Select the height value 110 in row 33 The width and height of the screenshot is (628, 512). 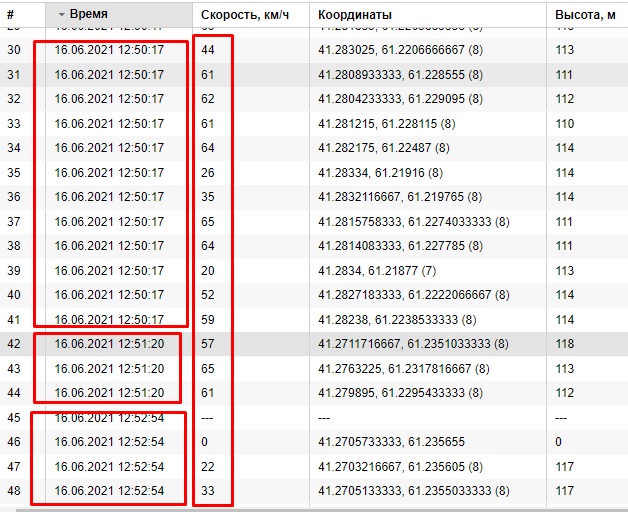coord(565,123)
